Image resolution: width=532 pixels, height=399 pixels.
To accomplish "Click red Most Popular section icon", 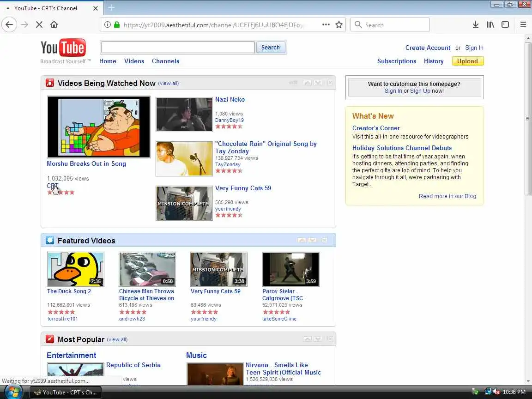I will pos(50,339).
